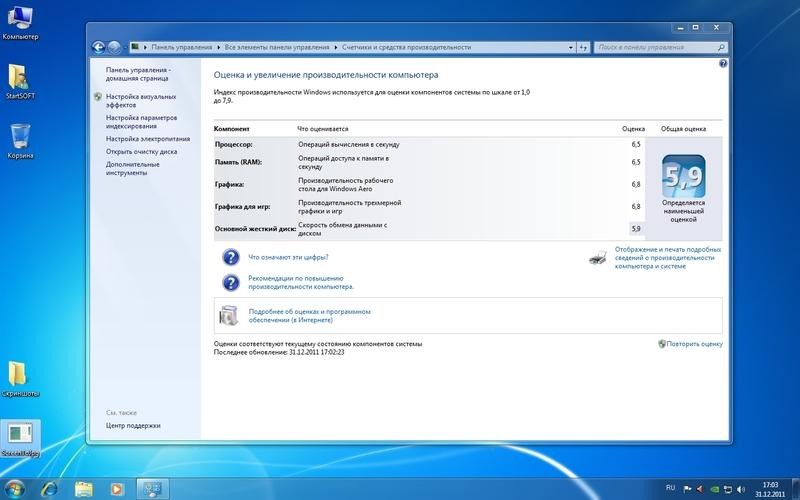Open 'Панель управления - домашняя страница' link
Image resolution: width=800 pixels, height=500 pixels.
138,74
